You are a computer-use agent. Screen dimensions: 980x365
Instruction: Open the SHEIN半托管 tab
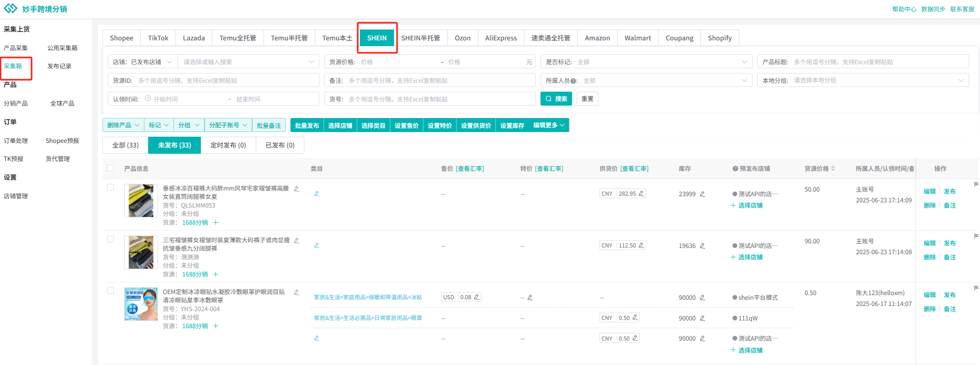click(x=421, y=38)
